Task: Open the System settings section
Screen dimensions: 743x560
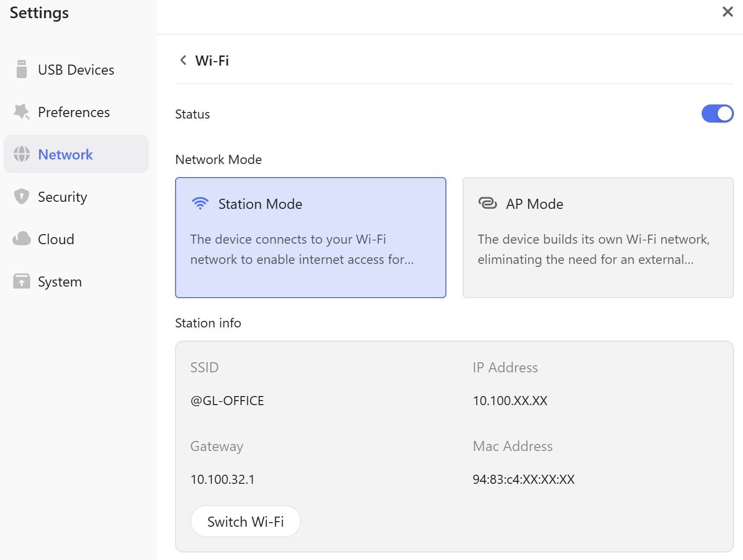Action: tap(76, 281)
